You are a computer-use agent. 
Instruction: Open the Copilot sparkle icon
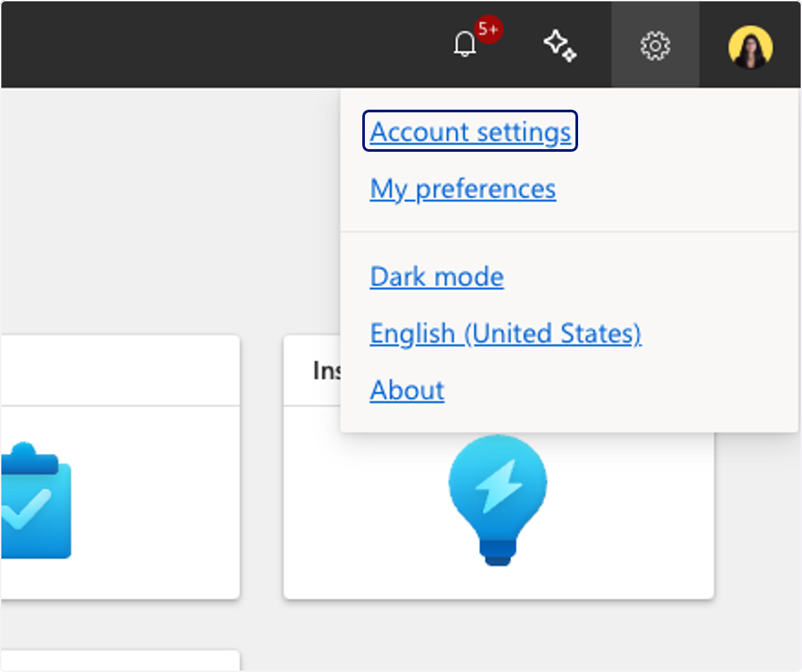(559, 45)
